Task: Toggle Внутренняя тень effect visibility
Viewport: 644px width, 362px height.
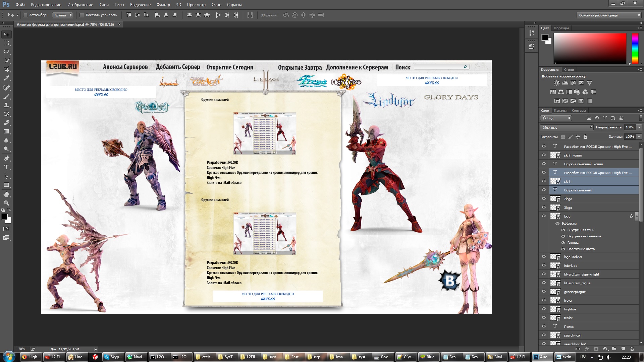Action: click(563, 230)
